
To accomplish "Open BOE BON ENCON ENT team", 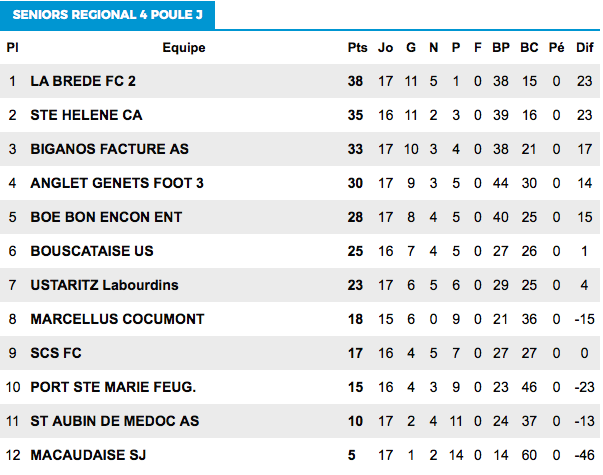I will coord(106,217).
